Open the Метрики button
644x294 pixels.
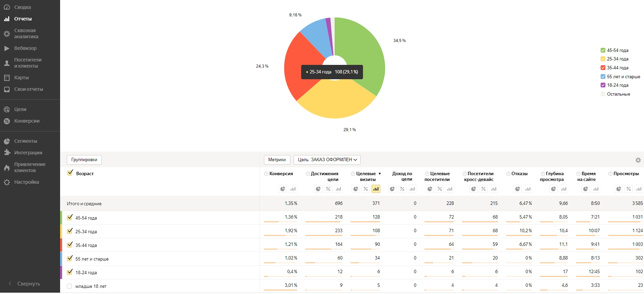(x=277, y=159)
